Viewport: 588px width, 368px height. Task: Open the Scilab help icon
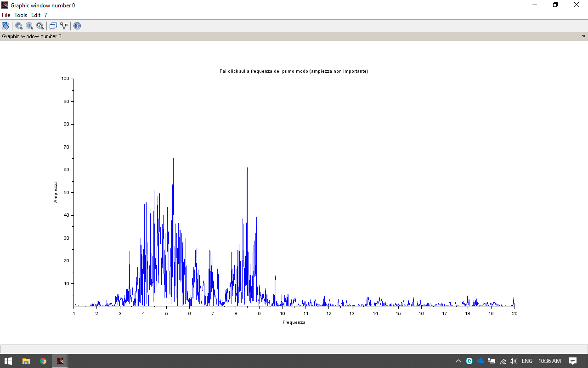tap(77, 26)
